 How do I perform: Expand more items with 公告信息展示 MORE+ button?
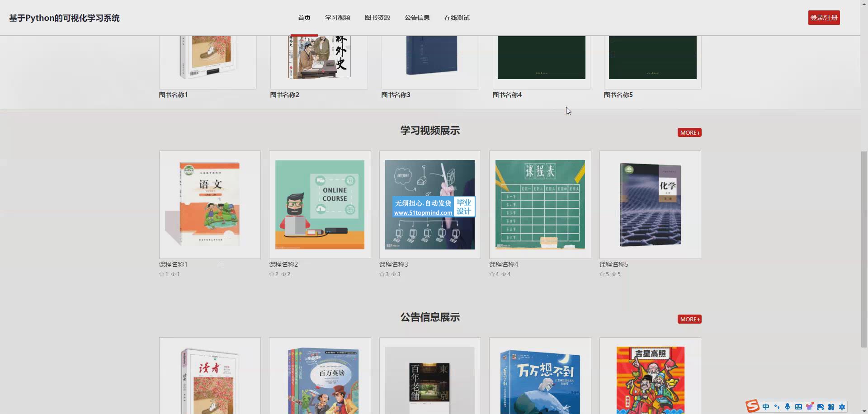point(689,319)
